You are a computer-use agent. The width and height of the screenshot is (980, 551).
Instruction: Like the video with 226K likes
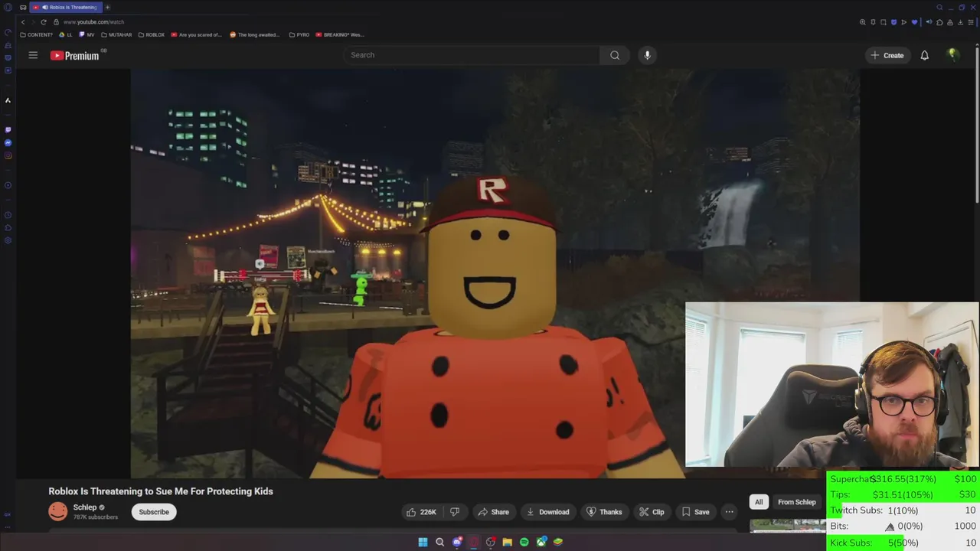(x=421, y=512)
